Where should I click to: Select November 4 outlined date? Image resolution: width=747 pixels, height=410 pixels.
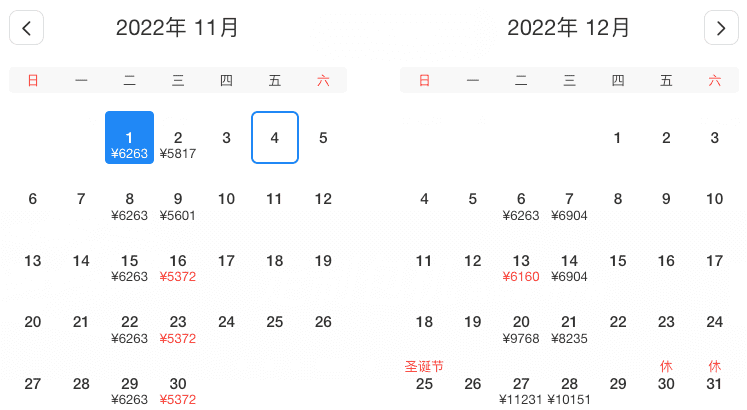275,138
